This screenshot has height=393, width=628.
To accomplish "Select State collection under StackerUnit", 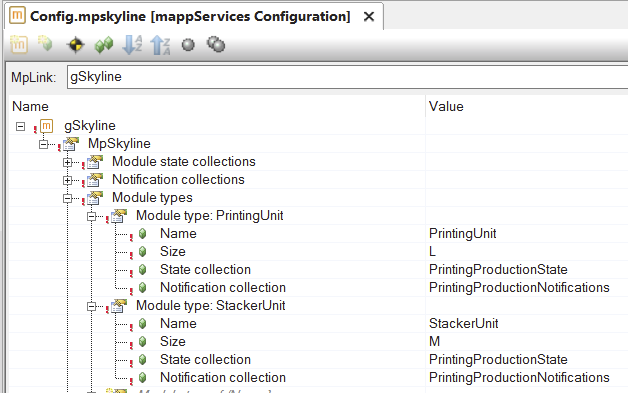I will click(x=205, y=360).
